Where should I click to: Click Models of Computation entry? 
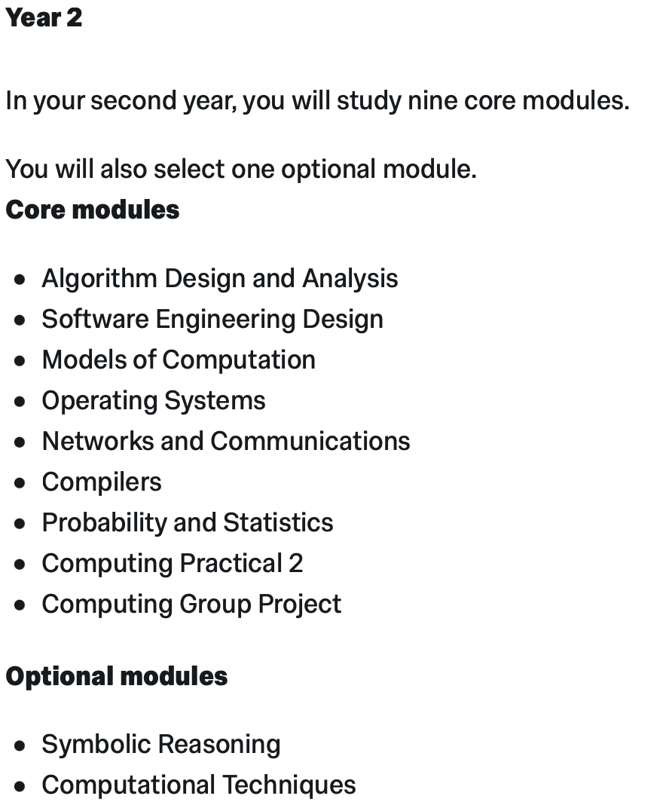click(x=179, y=360)
